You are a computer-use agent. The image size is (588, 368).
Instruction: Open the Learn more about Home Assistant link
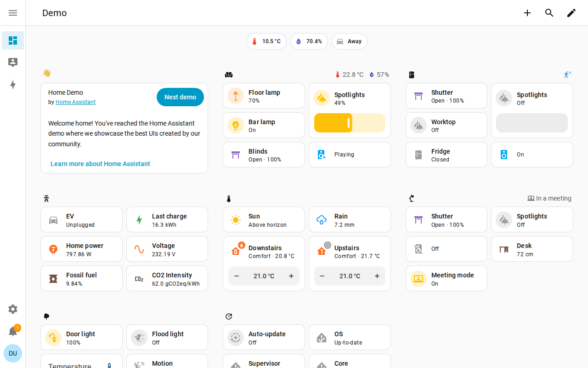[100, 164]
